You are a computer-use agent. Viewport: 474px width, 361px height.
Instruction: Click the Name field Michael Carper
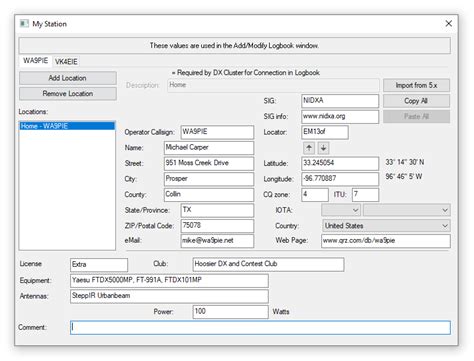coord(209,148)
